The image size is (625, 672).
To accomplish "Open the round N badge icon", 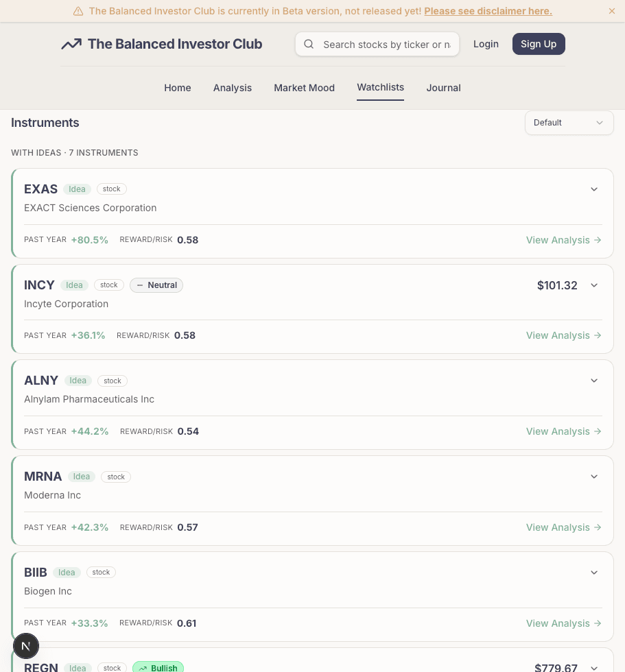I will 26,646.
